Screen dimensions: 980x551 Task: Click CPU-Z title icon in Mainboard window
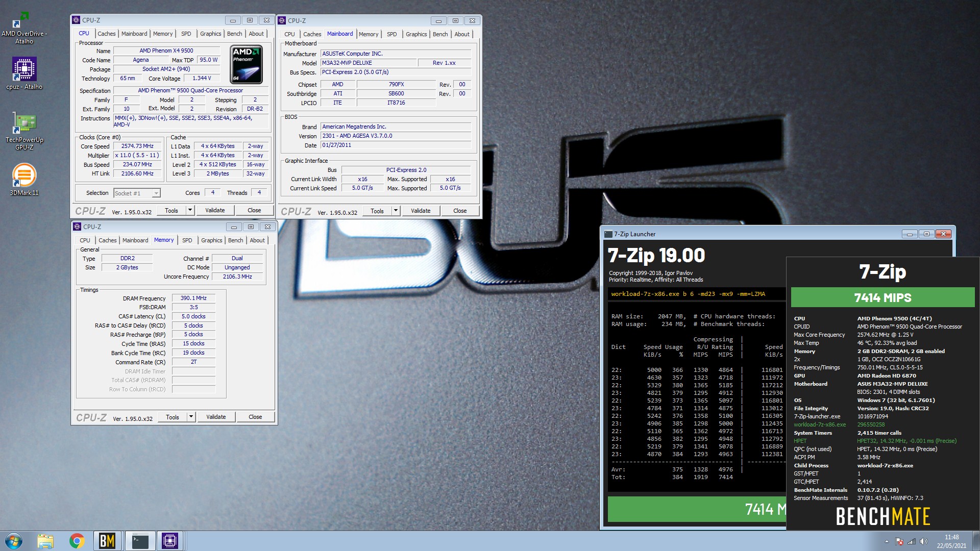coord(282,20)
